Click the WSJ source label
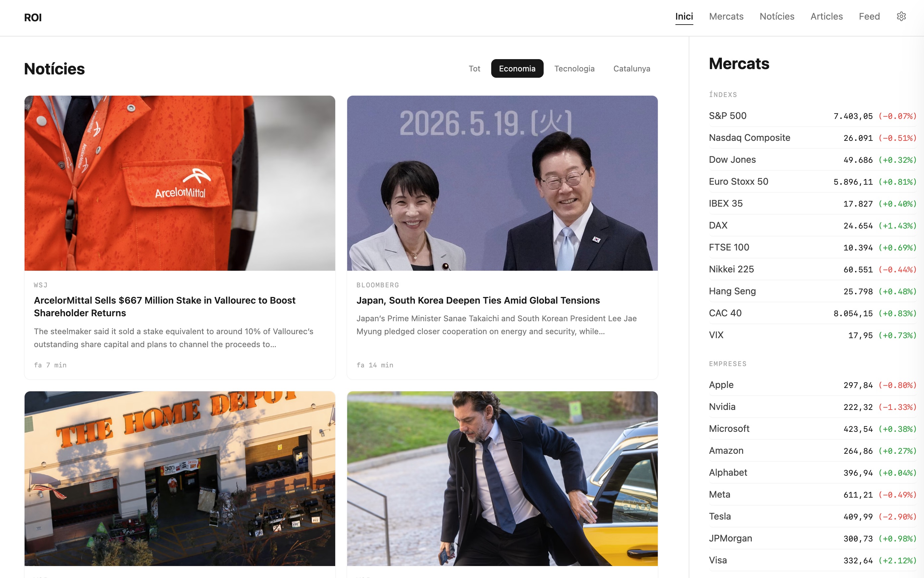 tap(40, 285)
